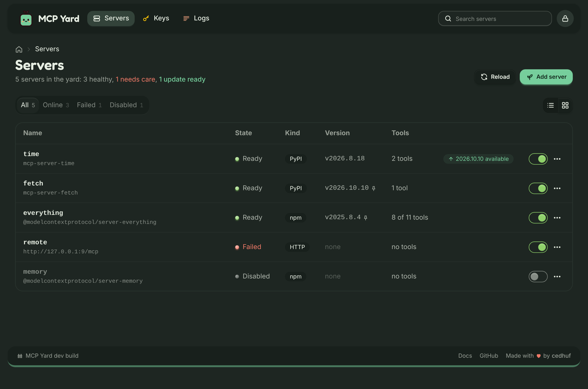Click the Version column header
Image resolution: width=588 pixels, height=389 pixels.
(337, 133)
